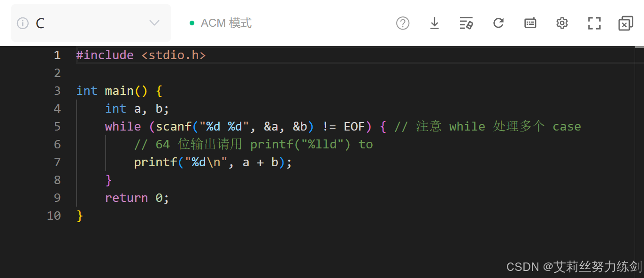Open the keyboard shortcuts icon
The image size is (644, 278).
[530, 23]
